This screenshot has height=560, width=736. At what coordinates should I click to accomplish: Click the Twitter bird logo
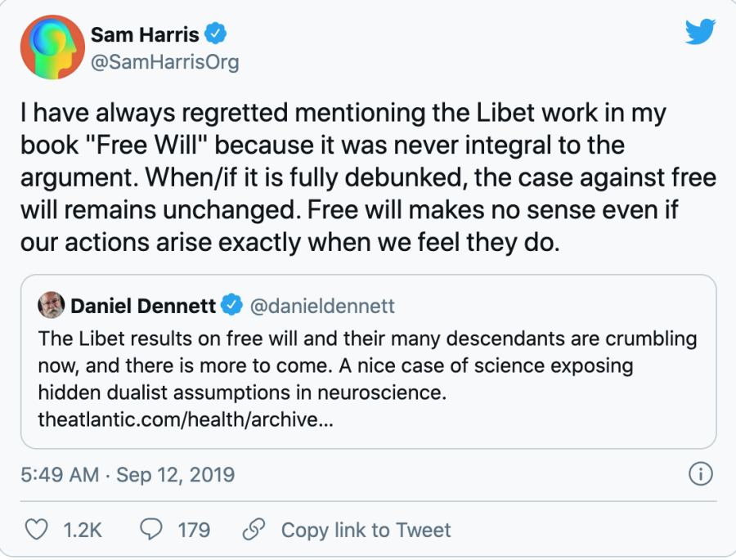[700, 32]
